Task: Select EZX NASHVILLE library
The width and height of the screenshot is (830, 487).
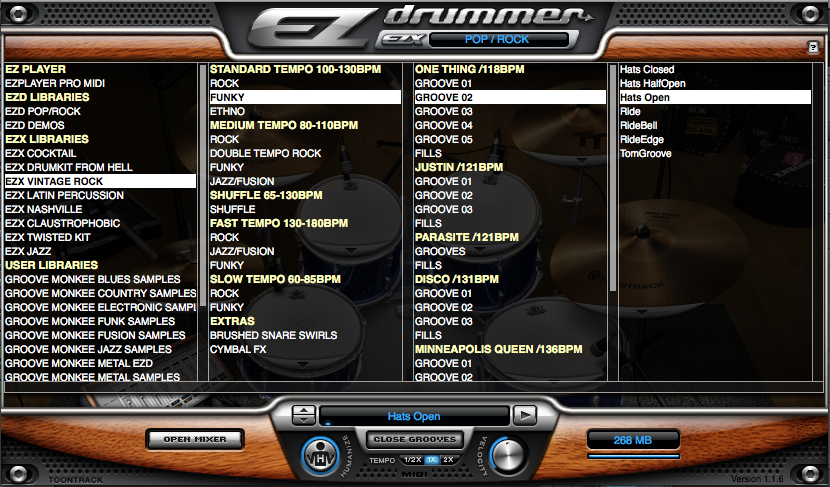Action: pyautogui.click(x=100, y=209)
